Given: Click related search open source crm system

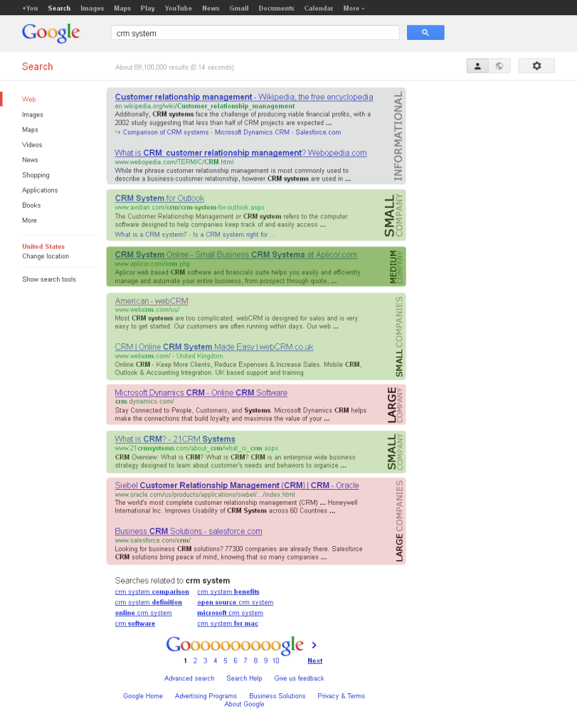Looking at the screenshot, I should [x=235, y=603].
